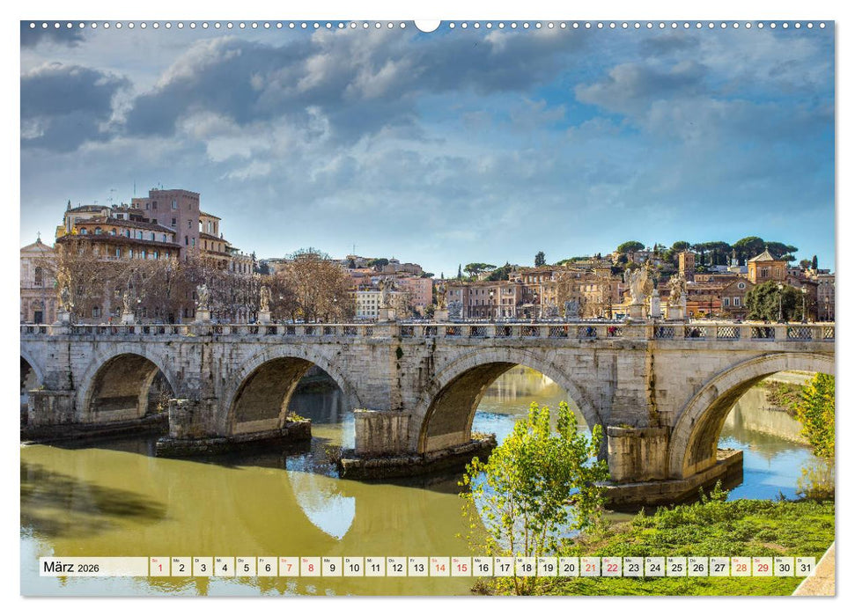
Task: Click the angel statue on bridge right
Action: [x=640, y=286]
